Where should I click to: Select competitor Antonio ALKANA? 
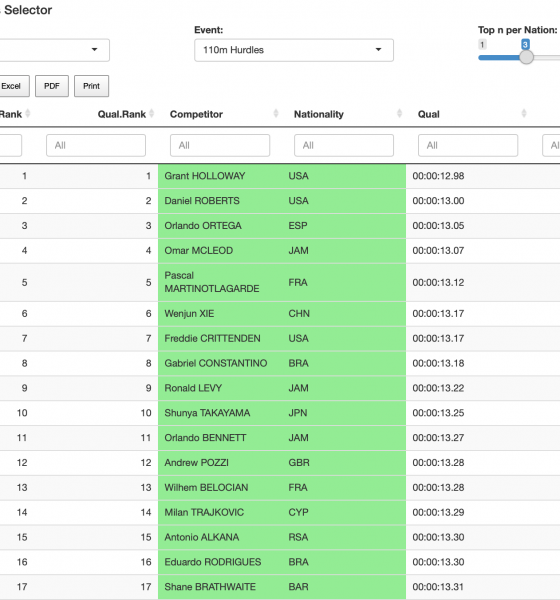(202, 538)
